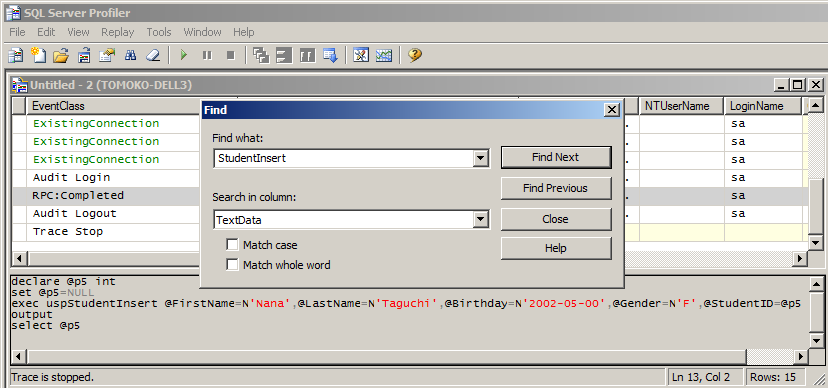Click text pane vertical scrollbar up arrow
This screenshot has height=388, width=828.
[x=816, y=285]
